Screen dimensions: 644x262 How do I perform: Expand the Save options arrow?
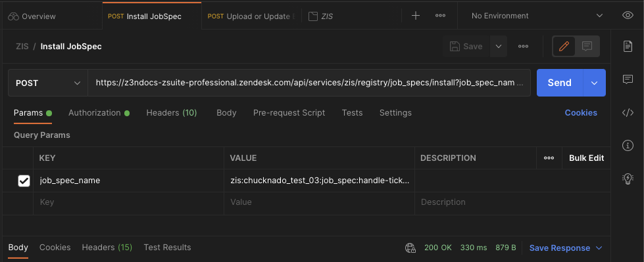pyautogui.click(x=499, y=47)
